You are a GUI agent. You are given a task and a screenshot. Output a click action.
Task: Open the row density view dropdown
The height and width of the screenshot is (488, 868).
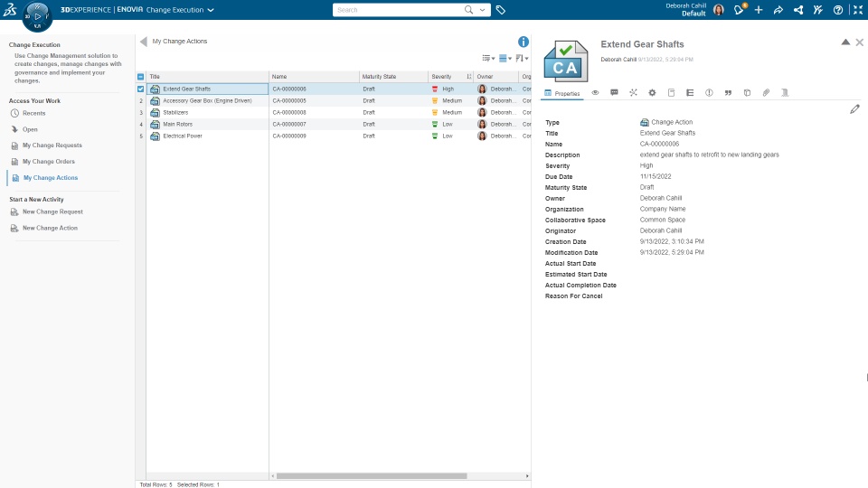pyautogui.click(x=505, y=58)
